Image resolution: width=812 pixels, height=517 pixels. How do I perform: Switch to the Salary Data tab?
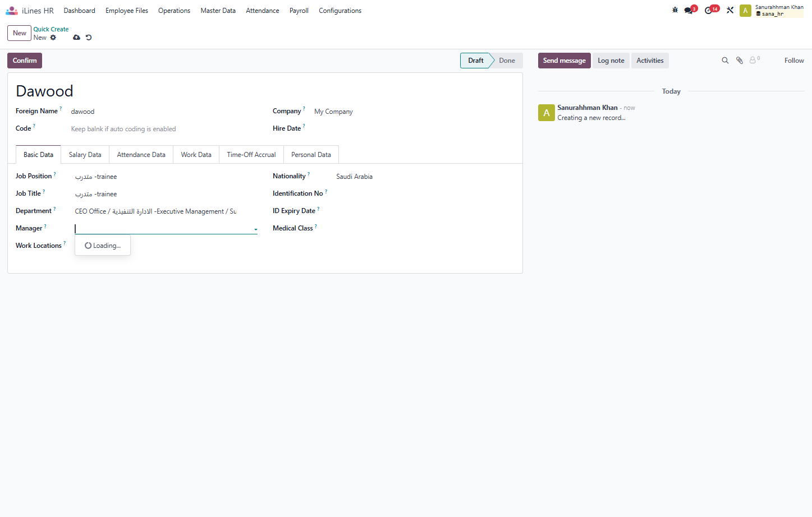coord(85,155)
